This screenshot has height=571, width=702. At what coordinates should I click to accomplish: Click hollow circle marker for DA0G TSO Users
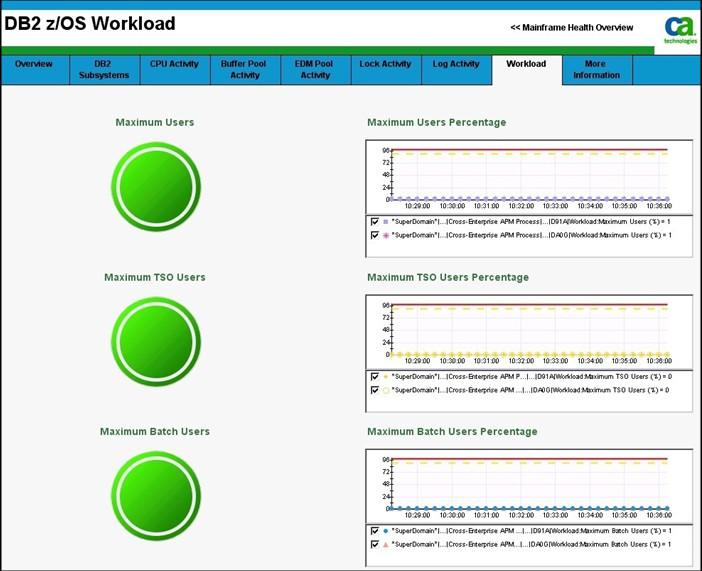tap(386, 390)
